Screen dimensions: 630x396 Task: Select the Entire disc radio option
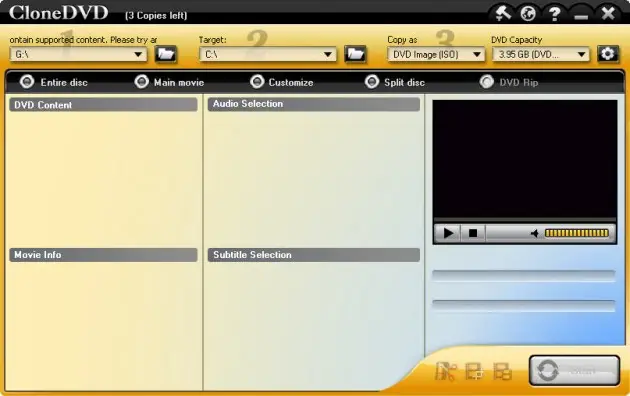coord(53,82)
